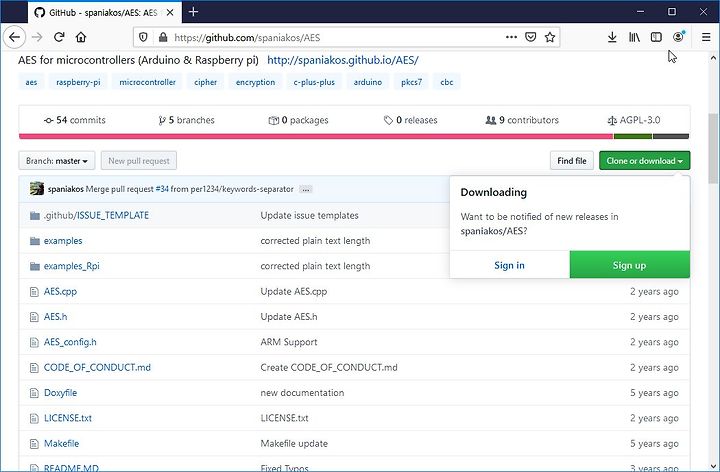Open the Firefox downloads panel
This screenshot has height=472, width=720.
[x=612, y=37]
